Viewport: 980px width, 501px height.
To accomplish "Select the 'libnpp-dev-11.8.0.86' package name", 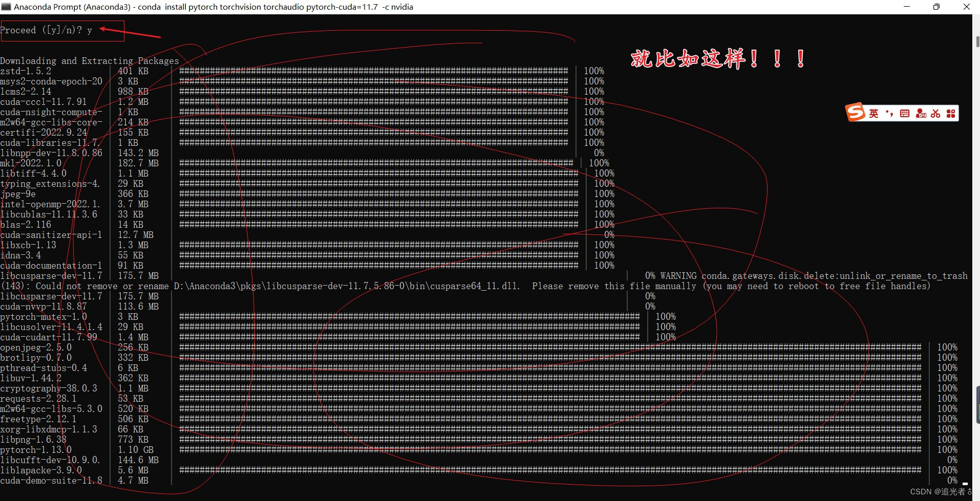I will click(51, 153).
